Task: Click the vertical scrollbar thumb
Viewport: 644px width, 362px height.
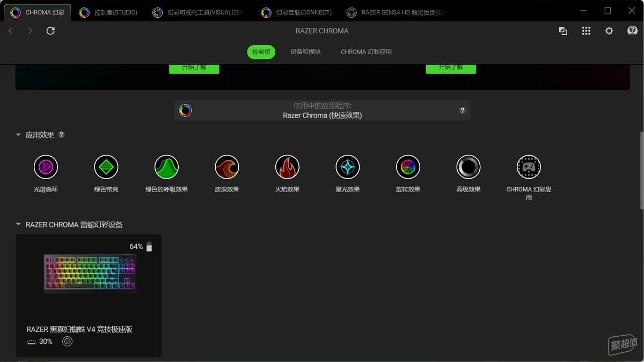Action: point(642,171)
